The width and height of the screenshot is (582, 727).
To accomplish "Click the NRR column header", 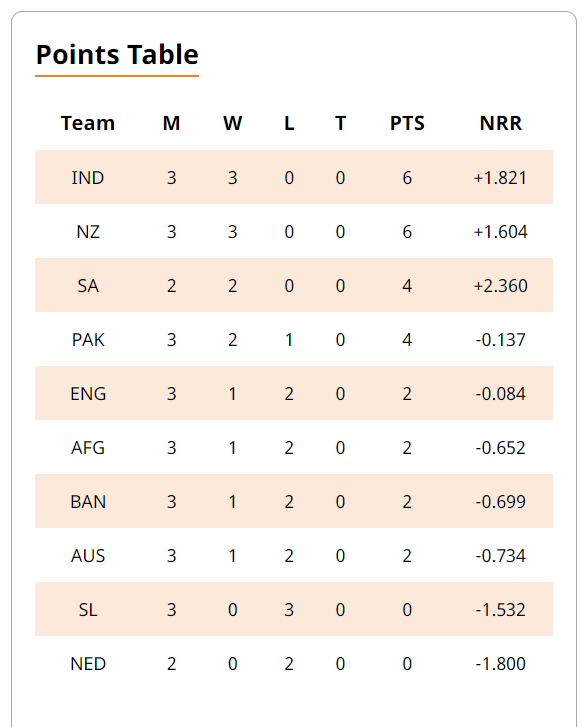I will click(501, 123).
